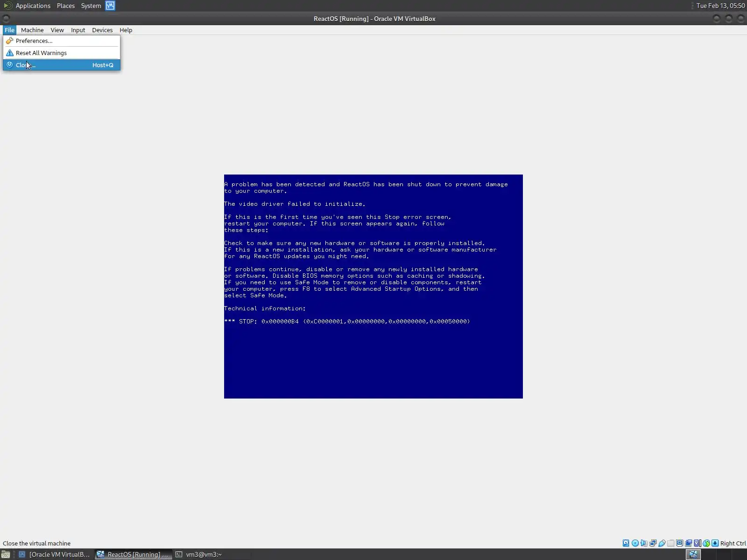Click the mouse integration indicator icon

(x=706, y=543)
